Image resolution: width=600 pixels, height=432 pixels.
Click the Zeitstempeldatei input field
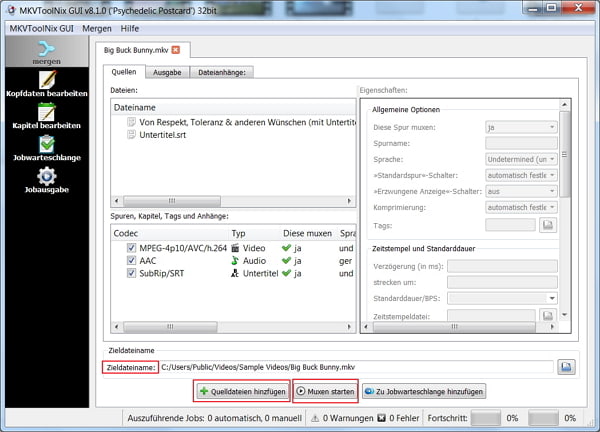tap(491, 316)
